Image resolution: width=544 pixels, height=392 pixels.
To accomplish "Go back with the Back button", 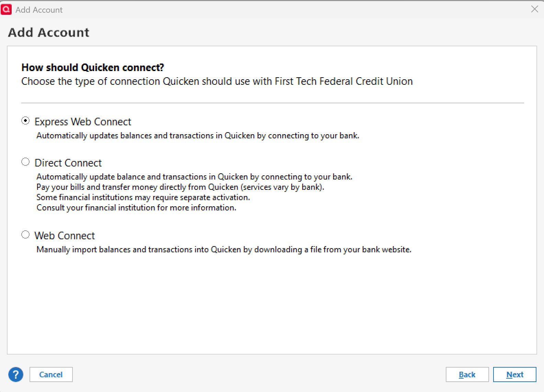I will (467, 374).
